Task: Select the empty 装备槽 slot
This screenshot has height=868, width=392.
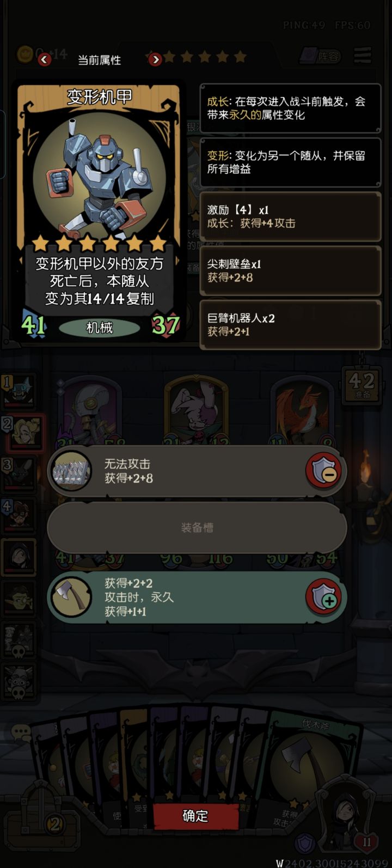Action: 197,527
